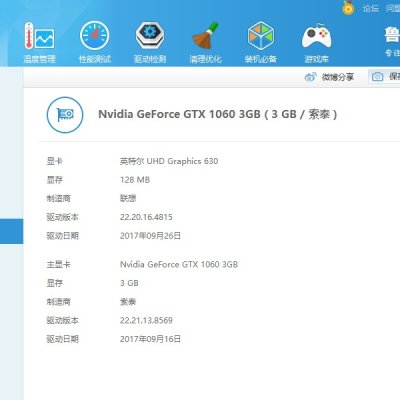The height and width of the screenshot is (400, 400).
Task: Click the camera screenshot save icon
Action: click(x=377, y=77)
